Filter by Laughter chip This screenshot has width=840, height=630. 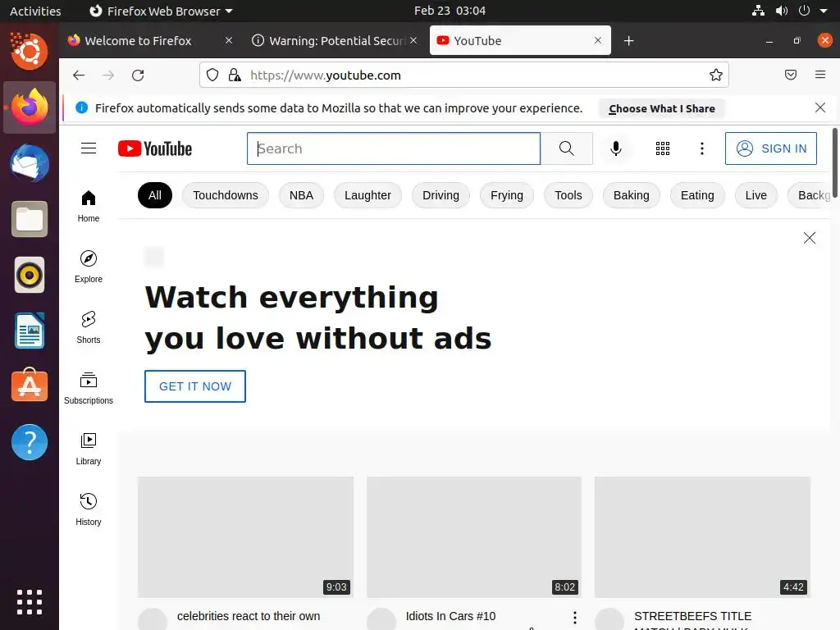coord(367,195)
